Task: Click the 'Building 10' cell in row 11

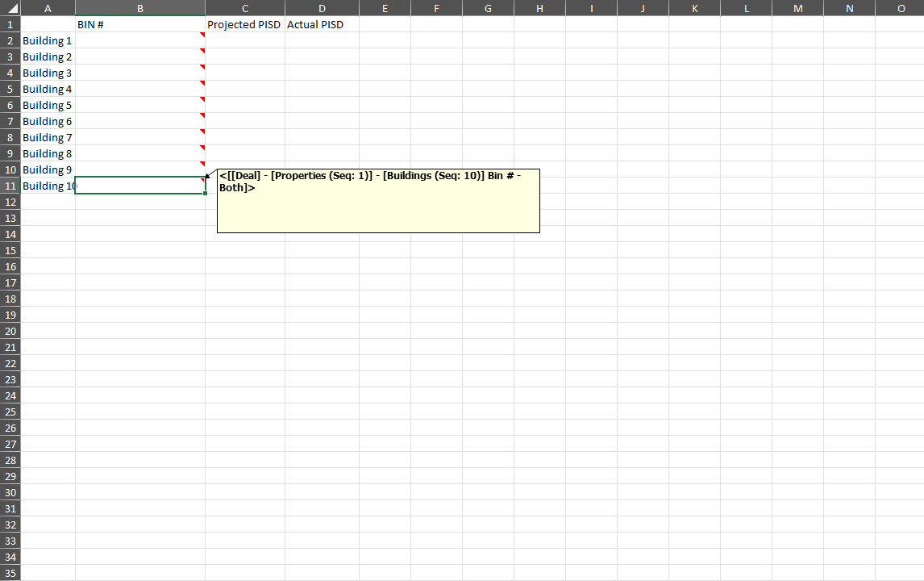Action: [x=48, y=186]
